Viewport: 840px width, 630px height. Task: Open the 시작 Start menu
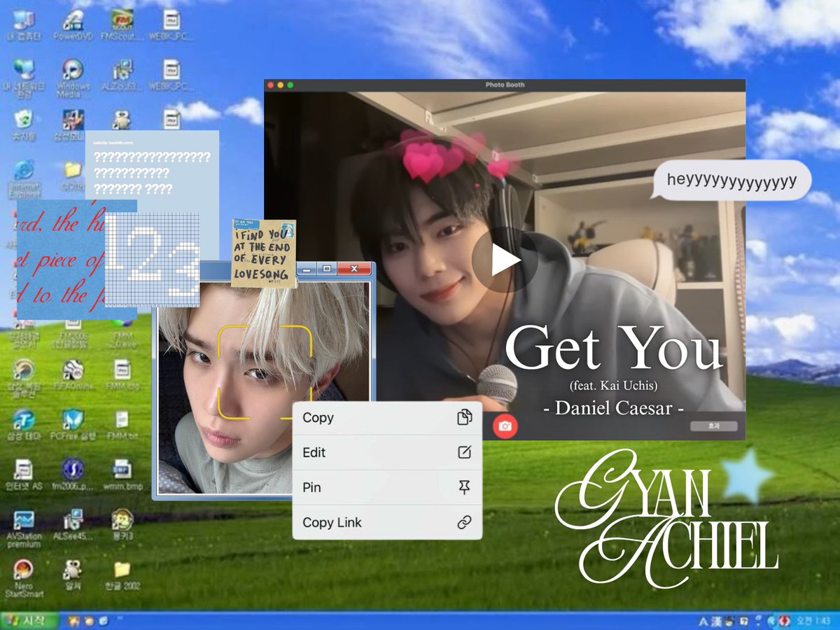[x=27, y=620]
